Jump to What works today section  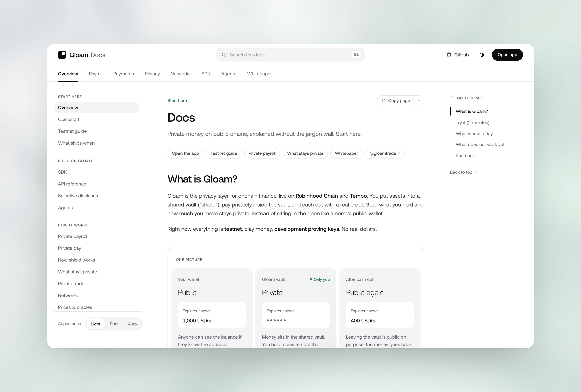(x=474, y=134)
